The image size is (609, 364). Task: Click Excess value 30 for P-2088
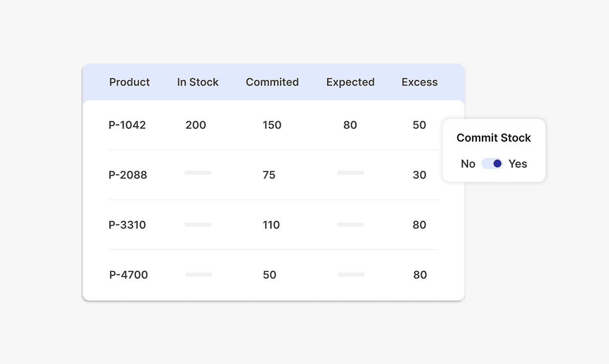(x=419, y=175)
